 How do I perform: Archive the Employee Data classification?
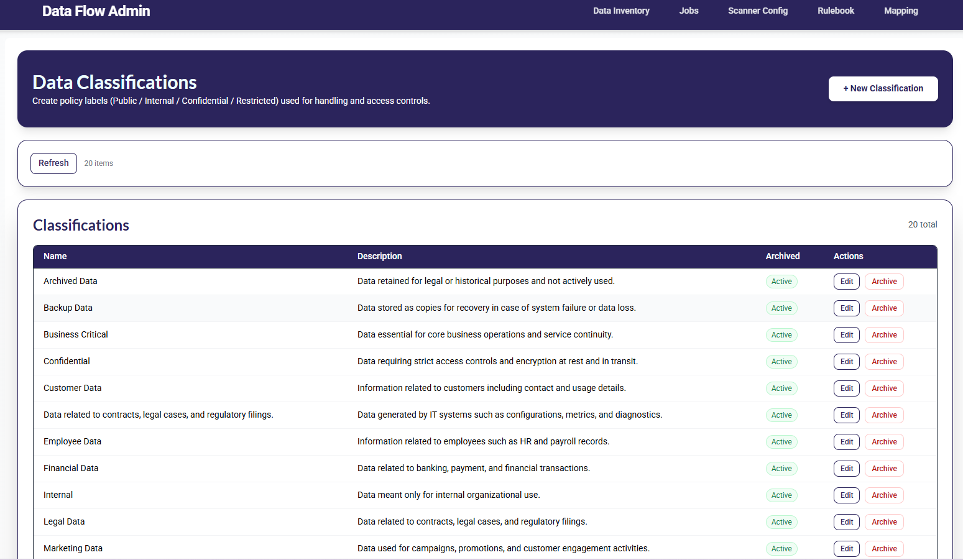(x=883, y=442)
